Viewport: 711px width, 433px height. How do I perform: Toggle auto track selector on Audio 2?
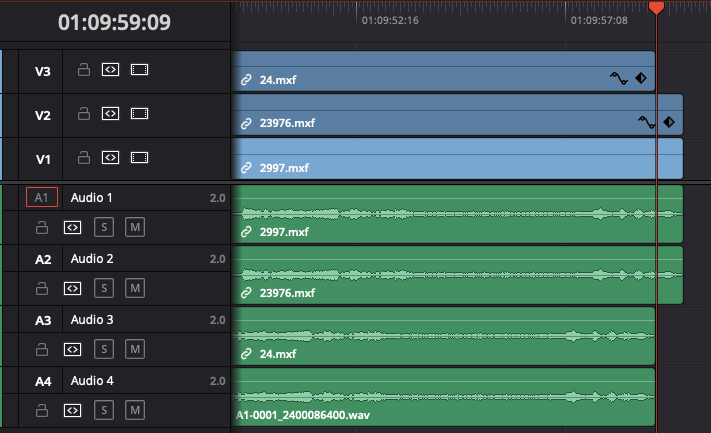[x=73, y=288]
